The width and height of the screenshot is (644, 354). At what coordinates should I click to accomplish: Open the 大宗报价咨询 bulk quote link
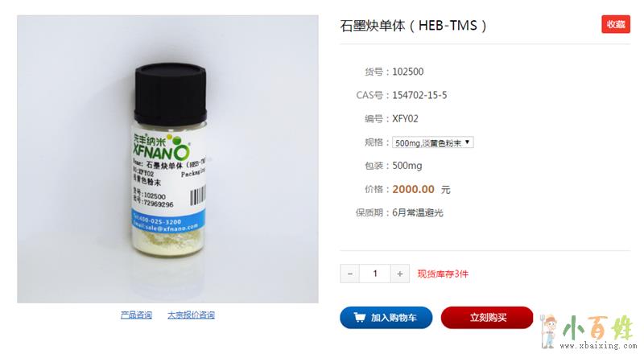coord(191,315)
